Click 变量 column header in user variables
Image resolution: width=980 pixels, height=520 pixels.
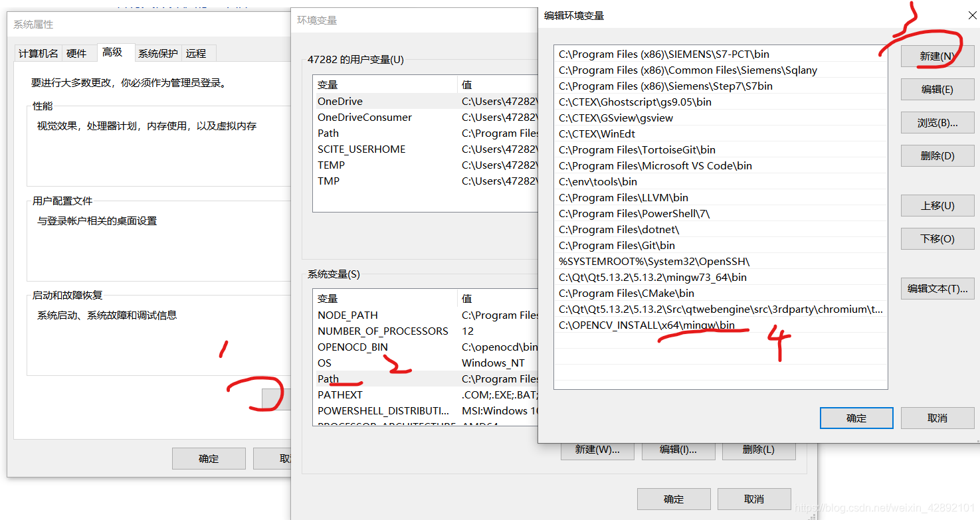[x=385, y=85]
